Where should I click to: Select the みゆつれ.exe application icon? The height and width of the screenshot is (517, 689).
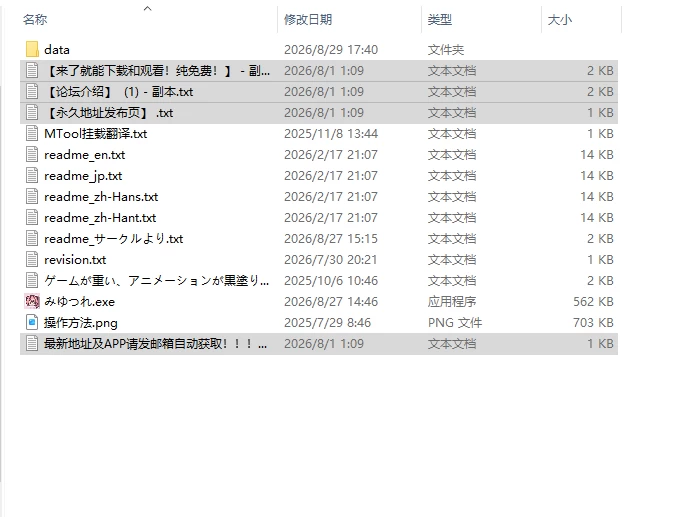tap(32, 302)
